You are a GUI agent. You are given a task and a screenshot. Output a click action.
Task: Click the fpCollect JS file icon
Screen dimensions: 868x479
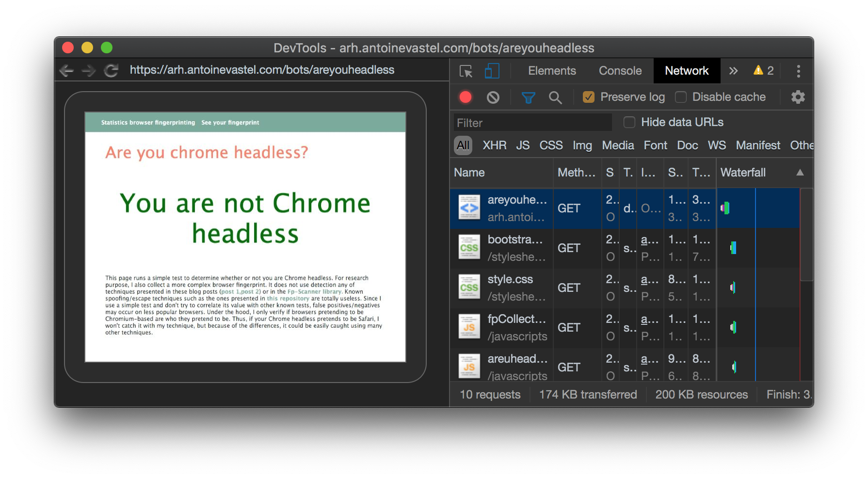469,327
